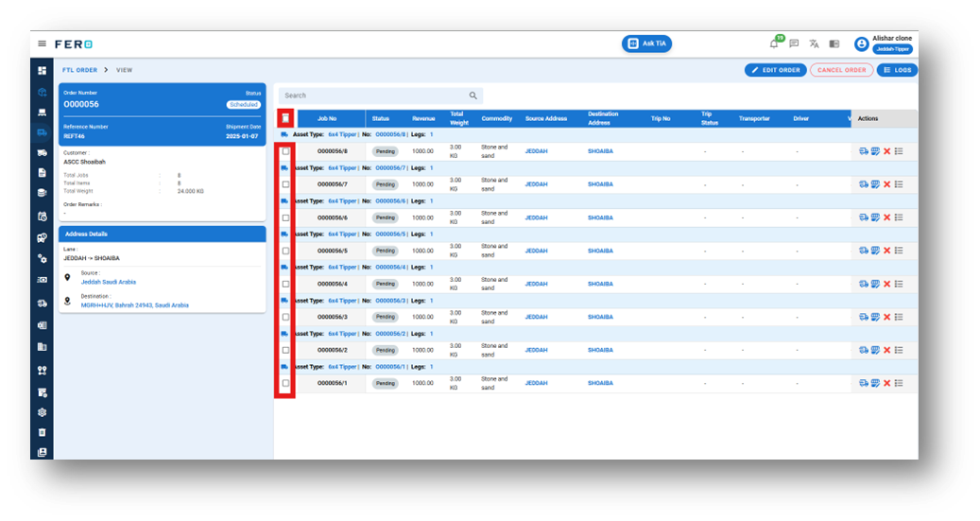
Task: Open the MGRH+HJV Bahrah destination link
Action: click(x=134, y=305)
